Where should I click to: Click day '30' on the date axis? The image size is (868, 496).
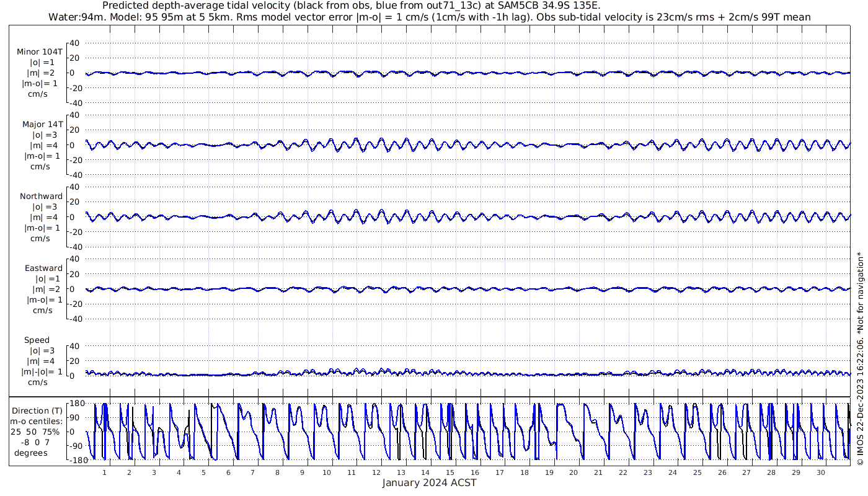[820, 472]
